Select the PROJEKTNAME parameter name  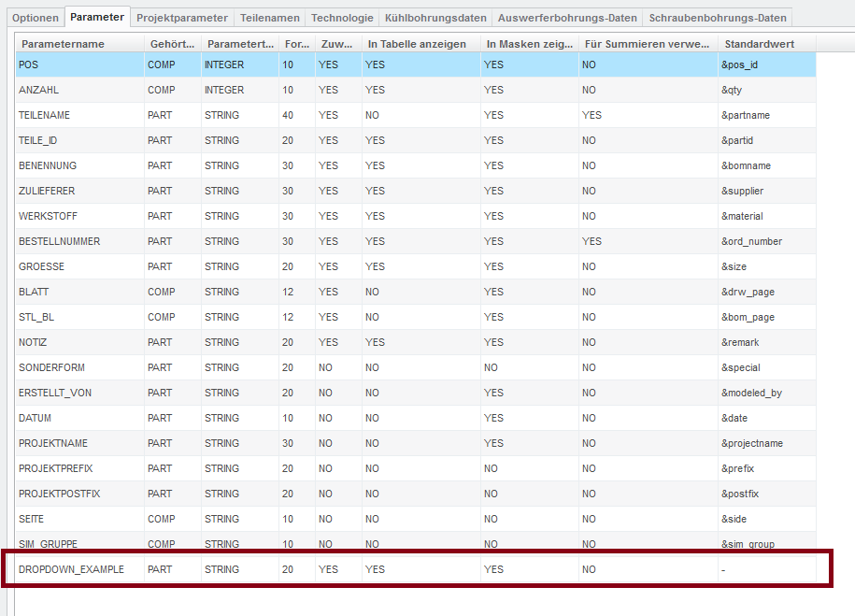[79, 443]
